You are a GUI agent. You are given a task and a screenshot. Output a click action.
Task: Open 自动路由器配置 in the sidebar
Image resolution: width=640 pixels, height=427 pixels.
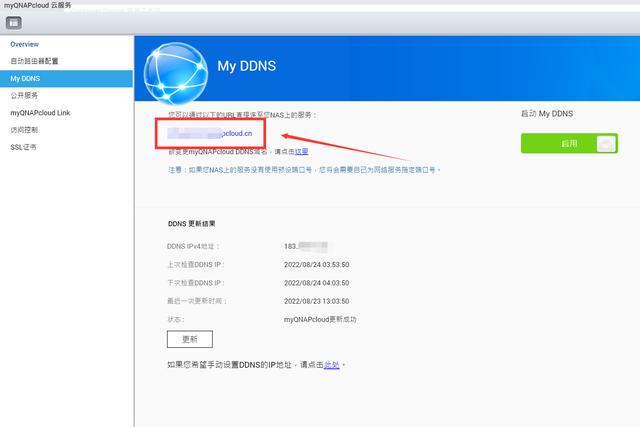(34, 61)
